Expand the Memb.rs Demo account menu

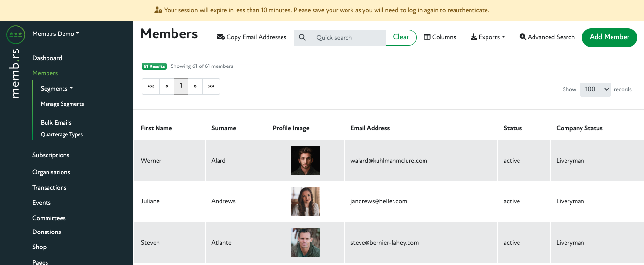(56, 34)
